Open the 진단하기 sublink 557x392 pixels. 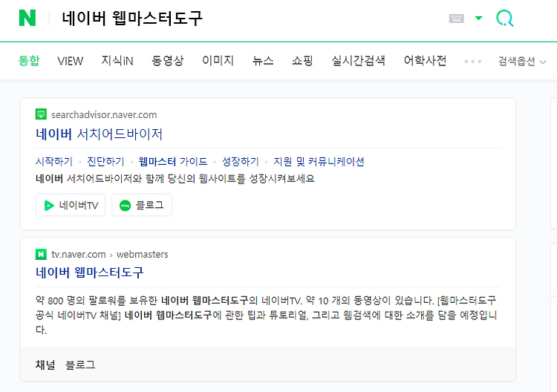tap(106, 162)
